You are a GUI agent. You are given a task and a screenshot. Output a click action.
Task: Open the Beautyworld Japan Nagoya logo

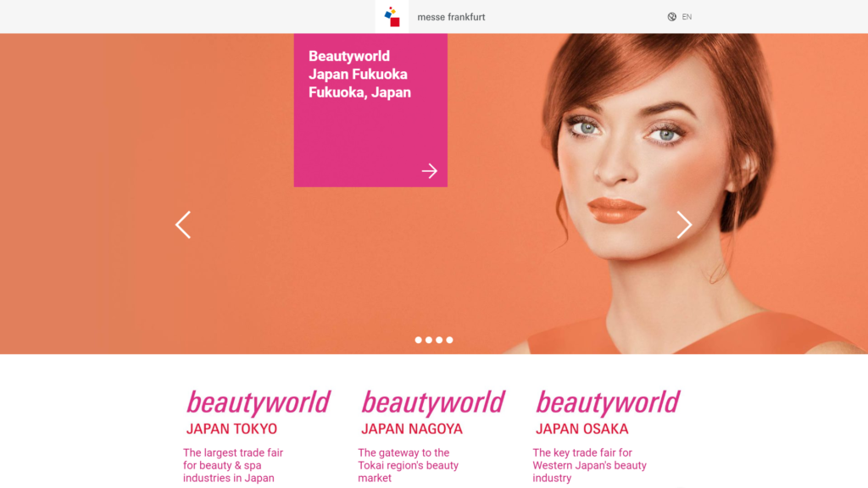[x=433, y=413]
